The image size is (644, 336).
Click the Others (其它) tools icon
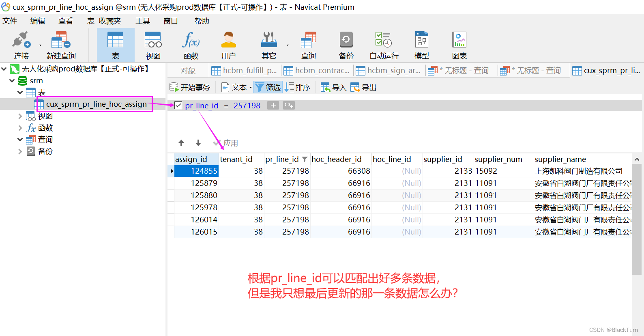(x=268, y=40)
